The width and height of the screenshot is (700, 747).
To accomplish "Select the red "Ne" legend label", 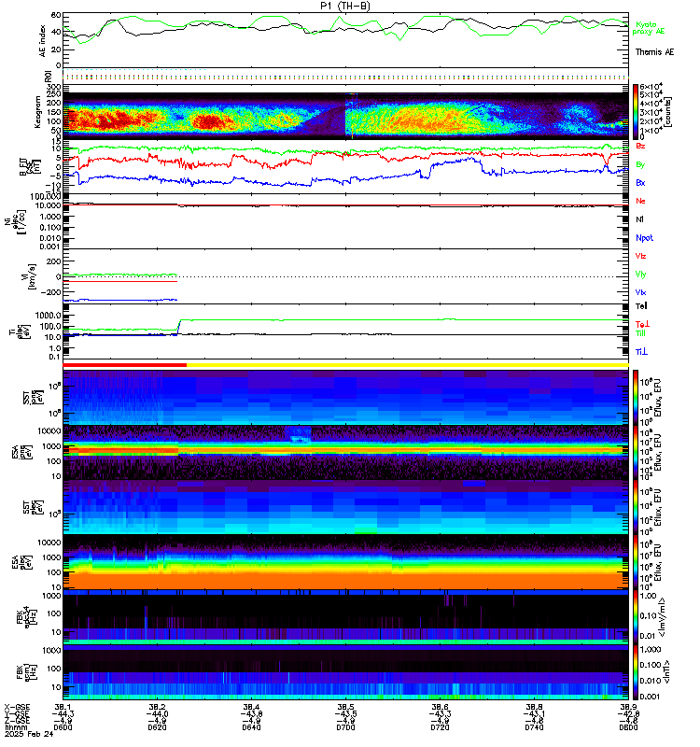I will (640, 201).
